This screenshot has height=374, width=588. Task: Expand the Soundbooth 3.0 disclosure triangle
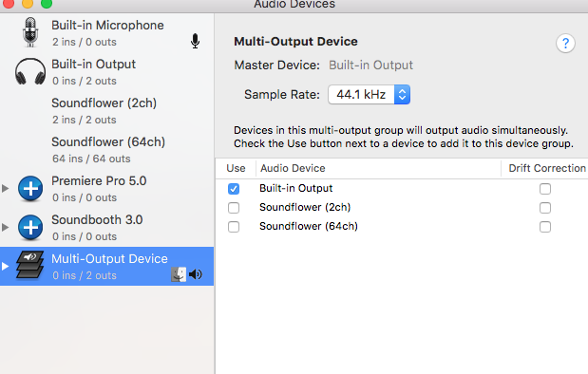point(6,228)
